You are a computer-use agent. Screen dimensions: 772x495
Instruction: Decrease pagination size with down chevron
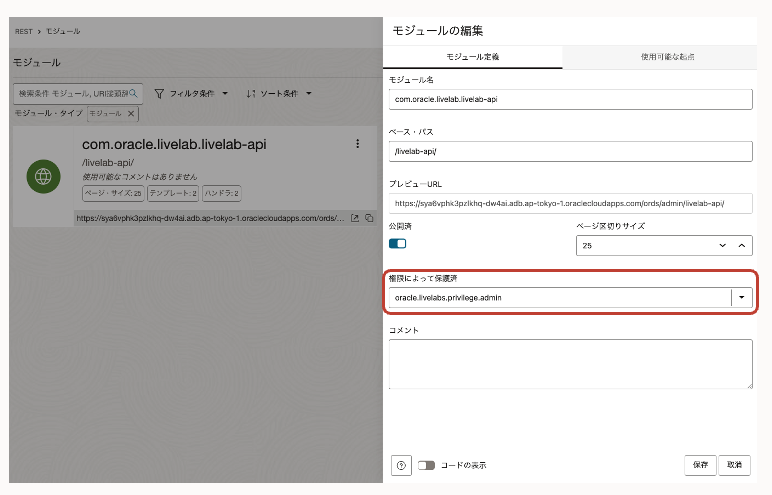click(722, 245)
